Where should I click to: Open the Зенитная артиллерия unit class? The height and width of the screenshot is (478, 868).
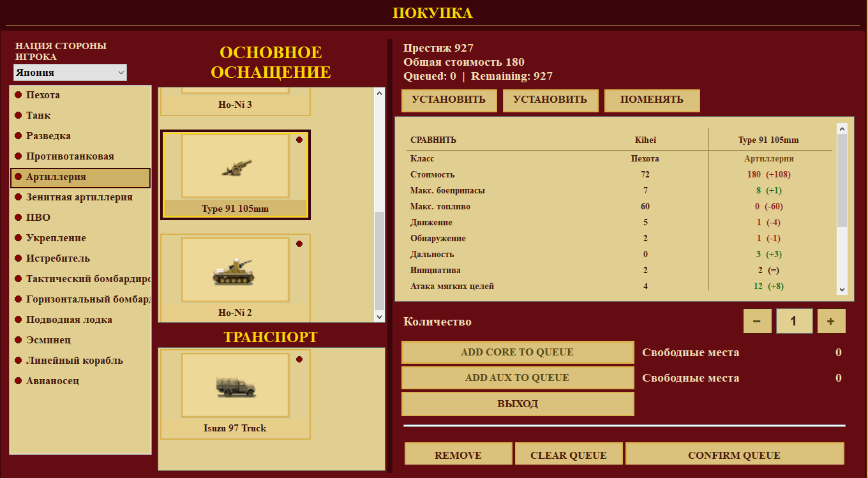80,197
